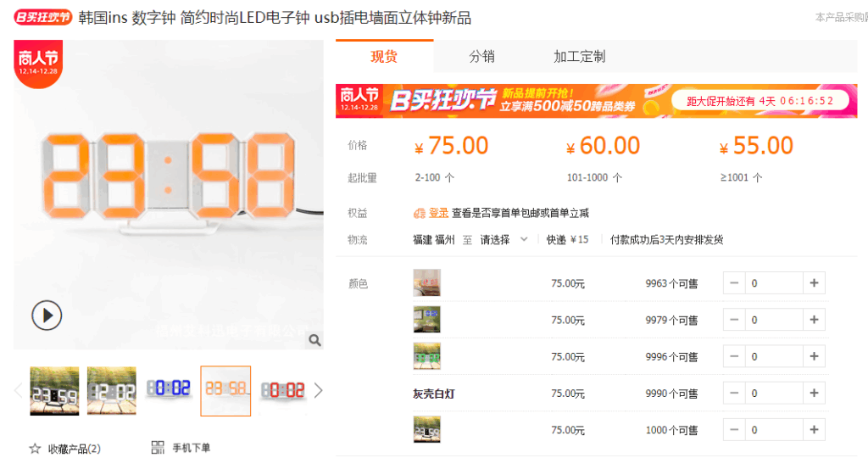Increase quantity for 灰壳白灯 variant
The height and width of the screenshot is (458, 868).
tap(814, 394)
